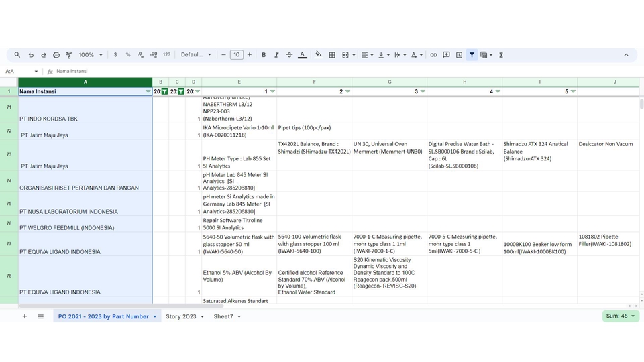Increase font size with plus button
The width and height of the screenshot is (644, 362).
click(x=250, y=54)
